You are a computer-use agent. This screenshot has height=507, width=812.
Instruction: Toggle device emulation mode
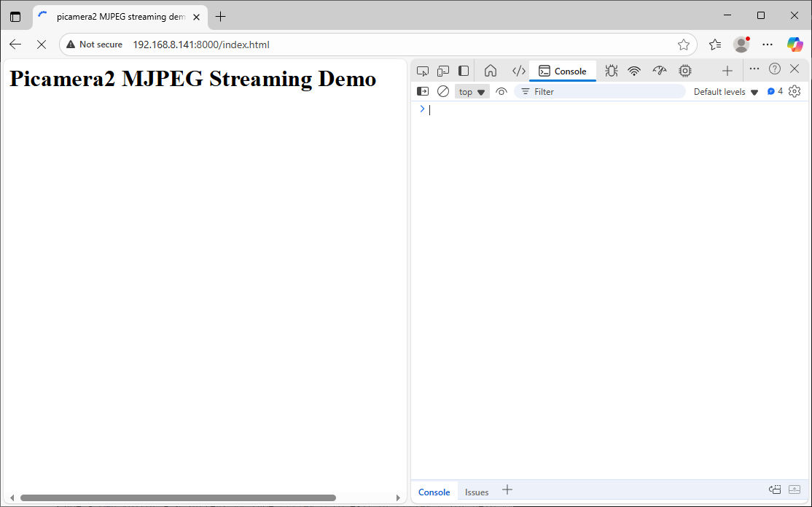point(443,71)
